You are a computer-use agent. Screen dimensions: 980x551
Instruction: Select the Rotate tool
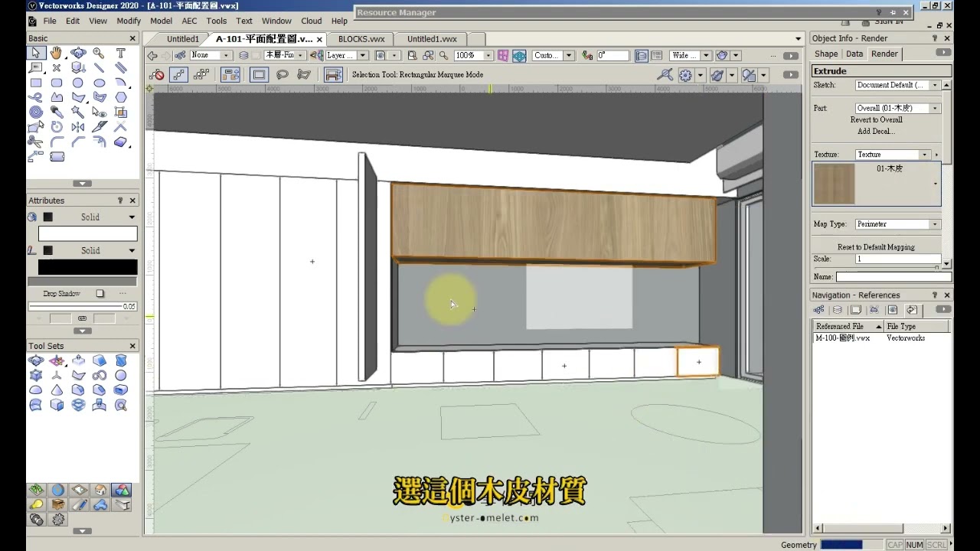pyautogui.click(x=57, y=127)
